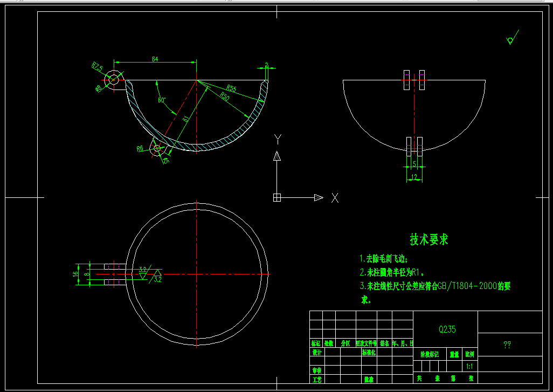Click the 签名 column header

(384, 343)
